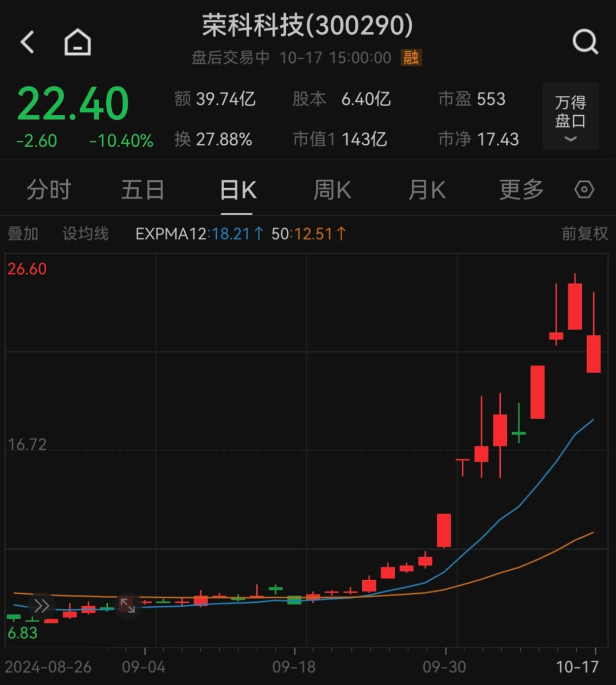Toggle 前复权 price adjustment mode

point(584,233)
